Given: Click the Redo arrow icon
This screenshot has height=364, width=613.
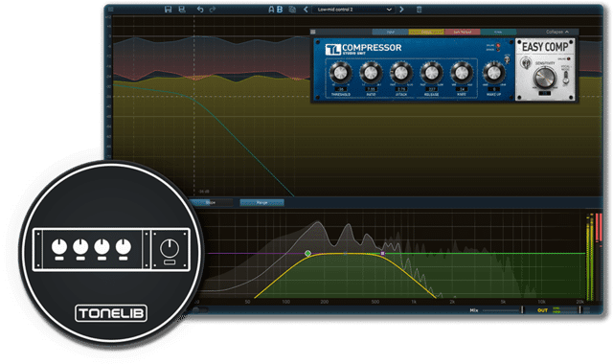Looking at the screenshot, I should pos(213,10).
